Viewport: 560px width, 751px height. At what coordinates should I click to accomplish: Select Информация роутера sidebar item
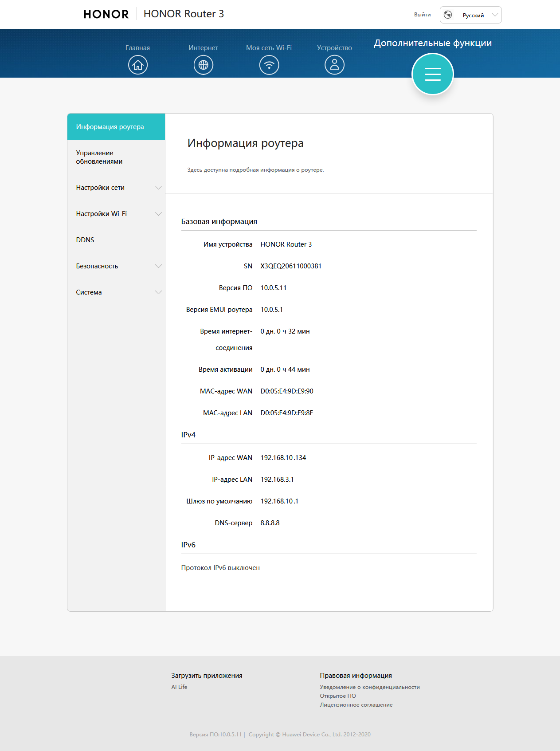pos(116,127)
